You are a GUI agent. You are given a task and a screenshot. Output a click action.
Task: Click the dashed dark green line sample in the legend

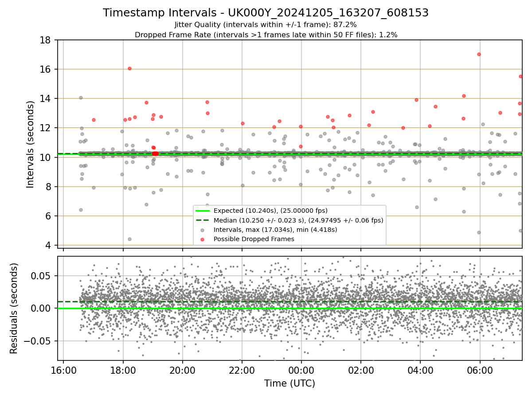tap(202, 220)
